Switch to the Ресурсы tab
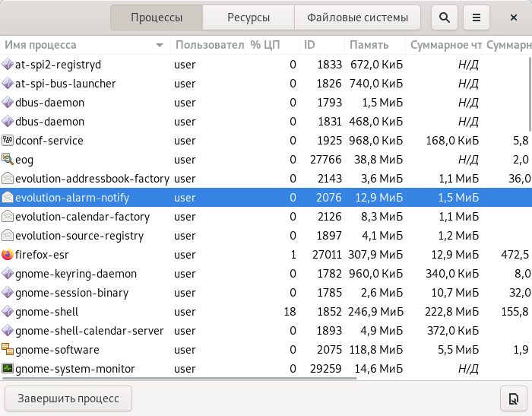532x416 pixels. coord(248,17)
